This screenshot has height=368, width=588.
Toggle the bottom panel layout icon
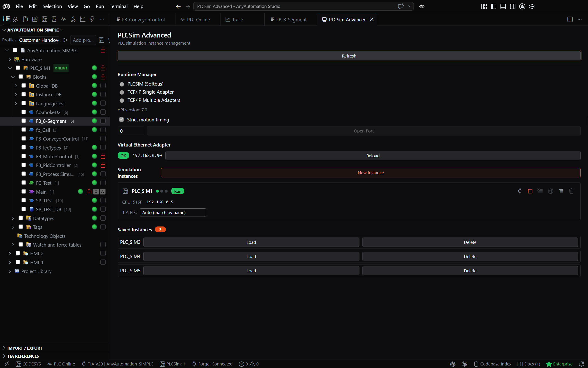503,6
